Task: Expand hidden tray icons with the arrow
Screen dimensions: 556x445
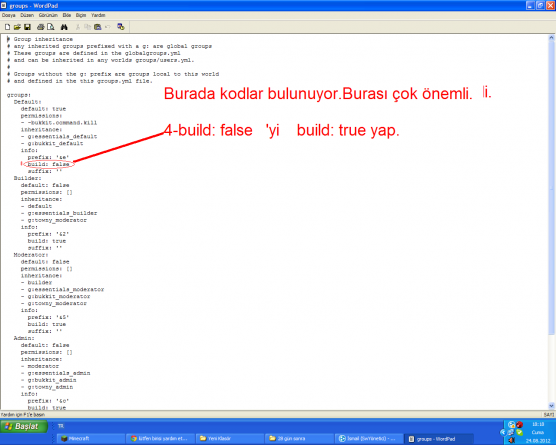Action: tap(503, 432)
